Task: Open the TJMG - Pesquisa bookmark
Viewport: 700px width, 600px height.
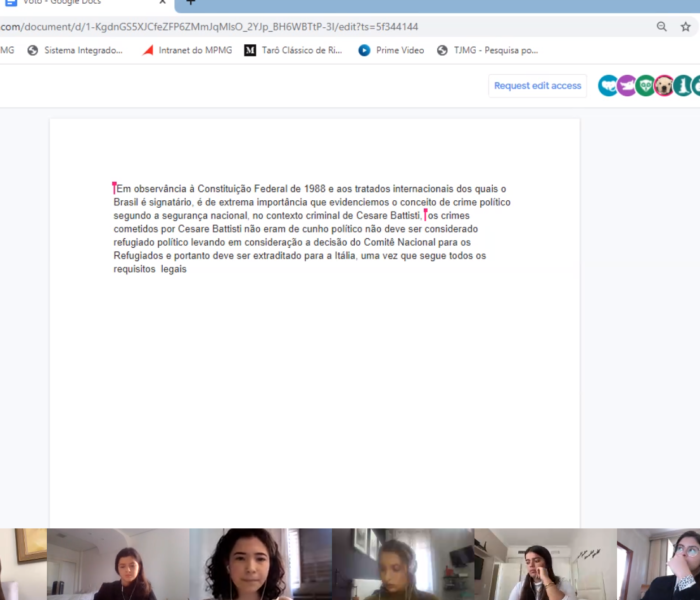Action: tap(488, 50)
